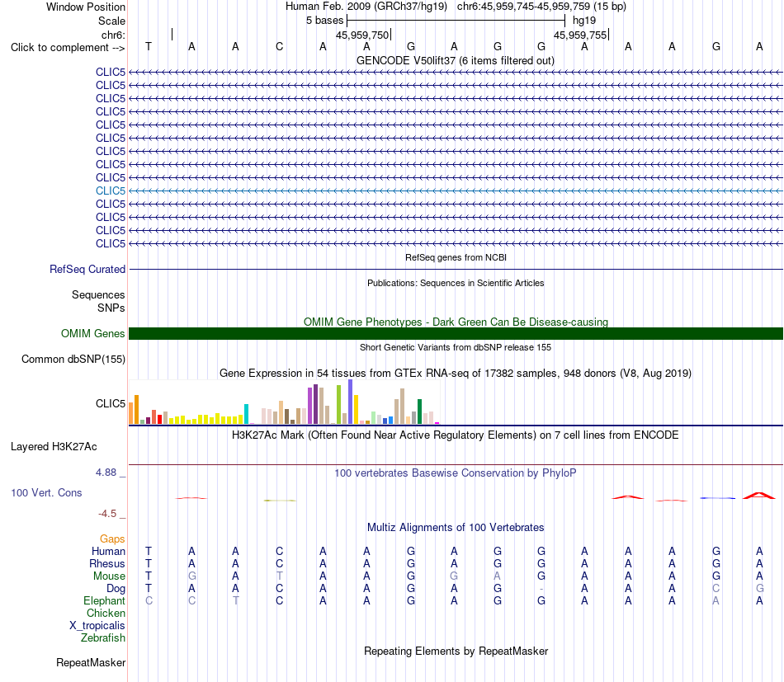The width and height of the screenshot is (784, 682).
Task: Click the Mouse alignment row label
Action: 109,576
